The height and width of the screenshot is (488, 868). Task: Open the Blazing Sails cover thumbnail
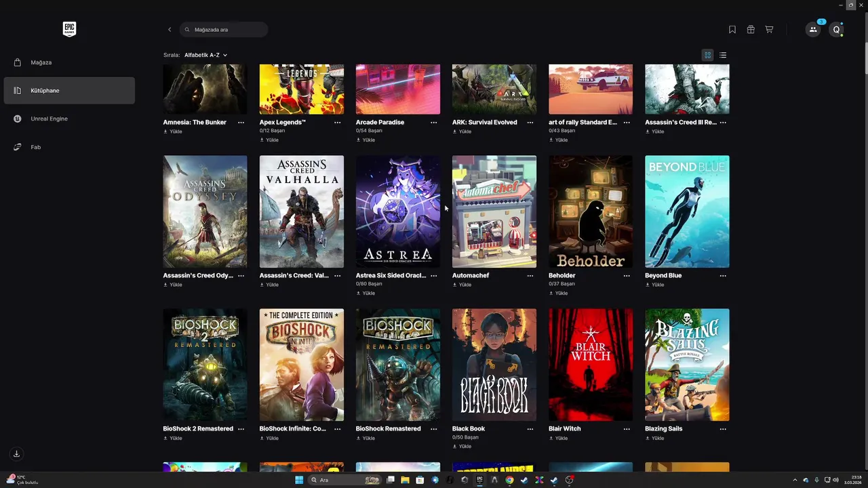tap(687, 365)
